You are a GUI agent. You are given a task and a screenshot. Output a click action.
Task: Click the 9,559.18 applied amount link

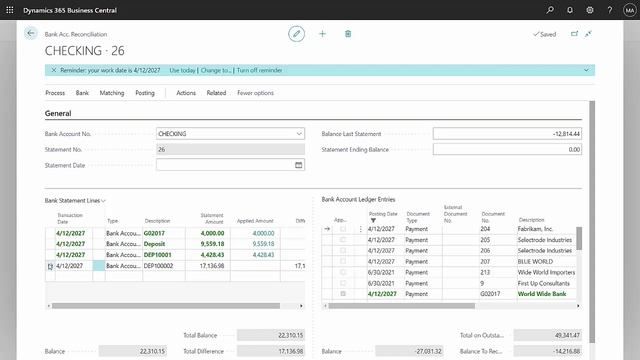(x=263, y=244)
